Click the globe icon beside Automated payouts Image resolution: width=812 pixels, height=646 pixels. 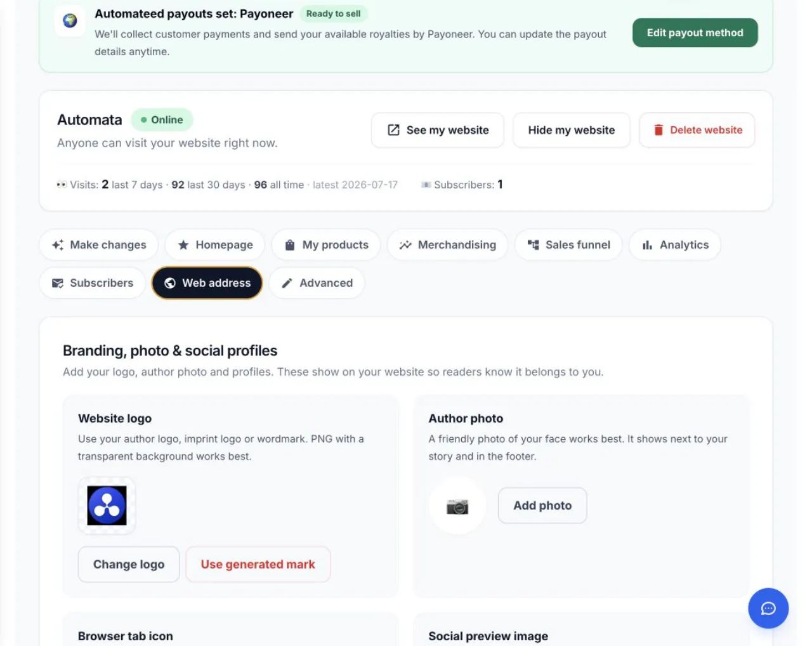tap(70, 20)
